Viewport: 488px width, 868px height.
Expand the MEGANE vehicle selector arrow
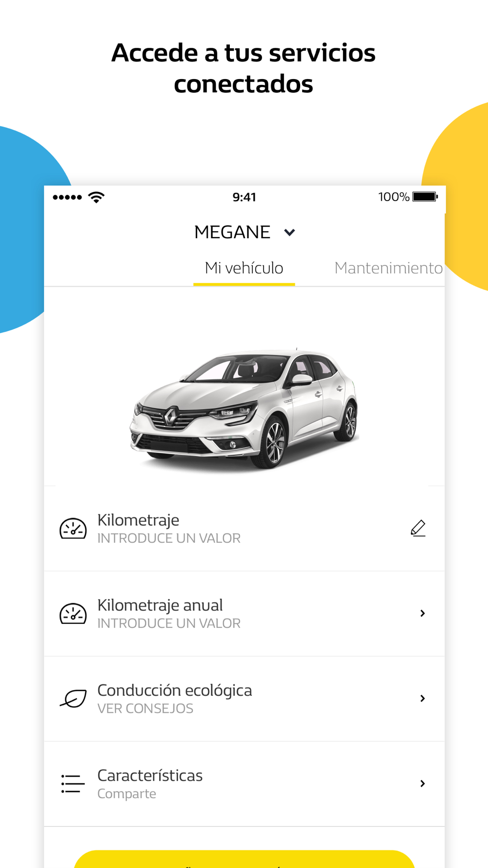click(289, 232)
